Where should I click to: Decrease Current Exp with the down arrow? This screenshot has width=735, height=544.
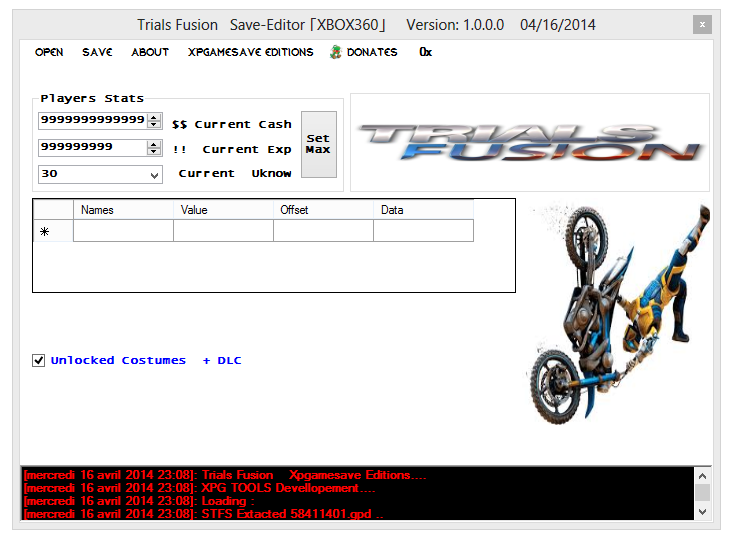[x=154, y=152]
